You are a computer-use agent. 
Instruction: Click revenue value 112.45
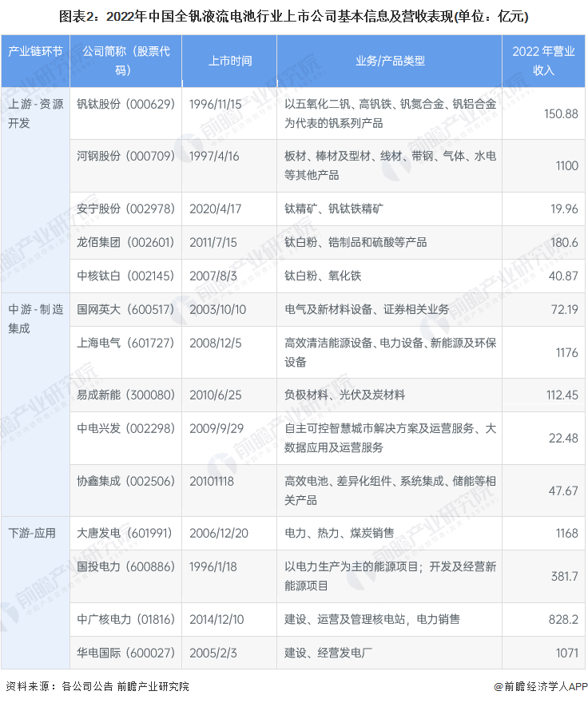(x=562, y=395)
